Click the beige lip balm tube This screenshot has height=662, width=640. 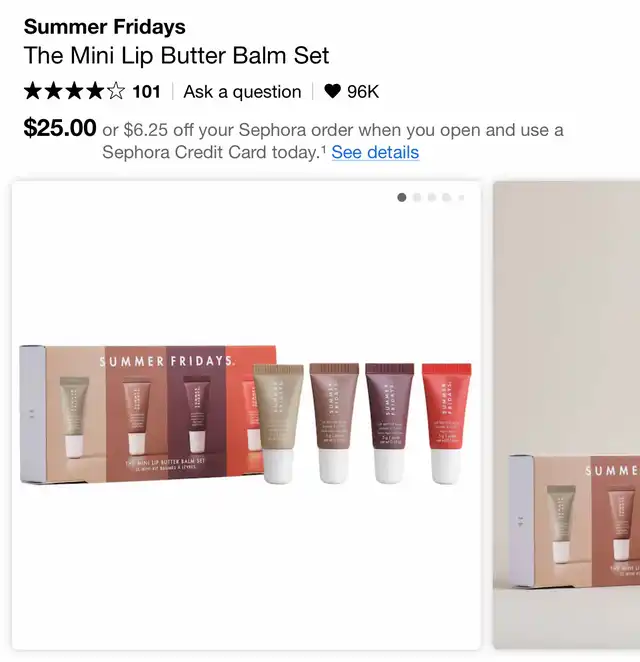pos(278,423)
